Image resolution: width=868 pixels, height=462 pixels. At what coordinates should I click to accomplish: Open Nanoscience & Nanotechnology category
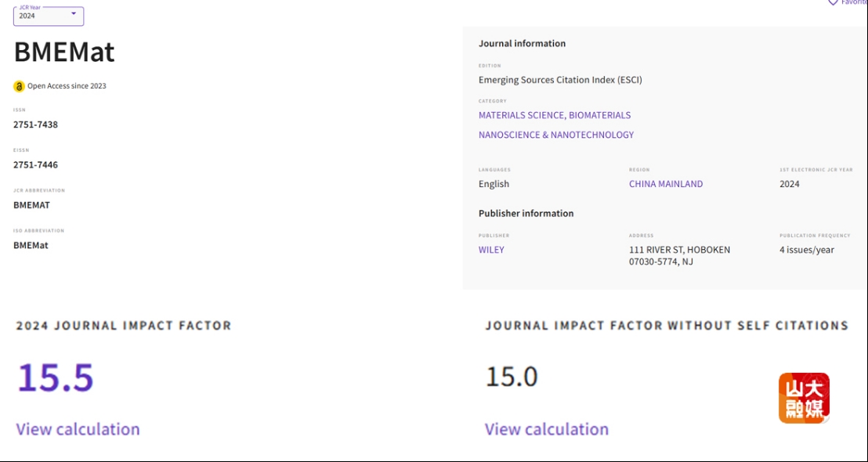(x=556, y=135)
